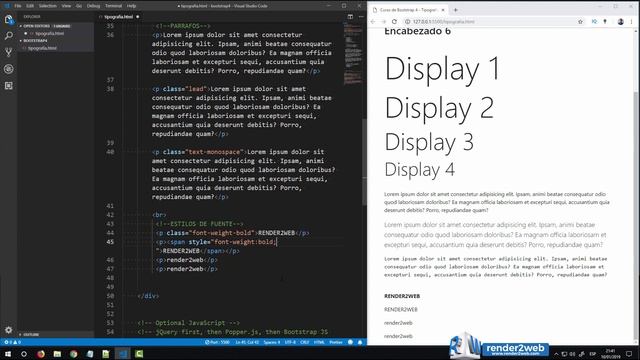Open the Chrome profile avatar
The image size is (640, 360).
coord(620,22)
